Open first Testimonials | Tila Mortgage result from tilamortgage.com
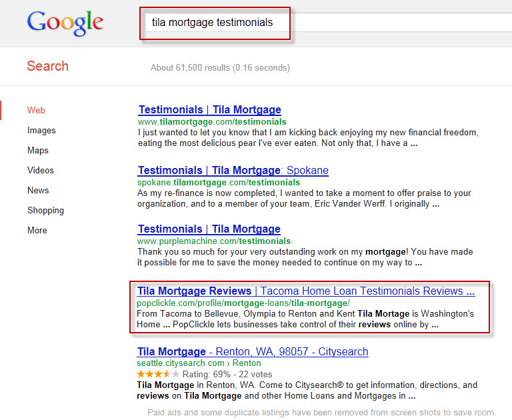Screen dimensions: 512x420 click(x=209, y=110)
